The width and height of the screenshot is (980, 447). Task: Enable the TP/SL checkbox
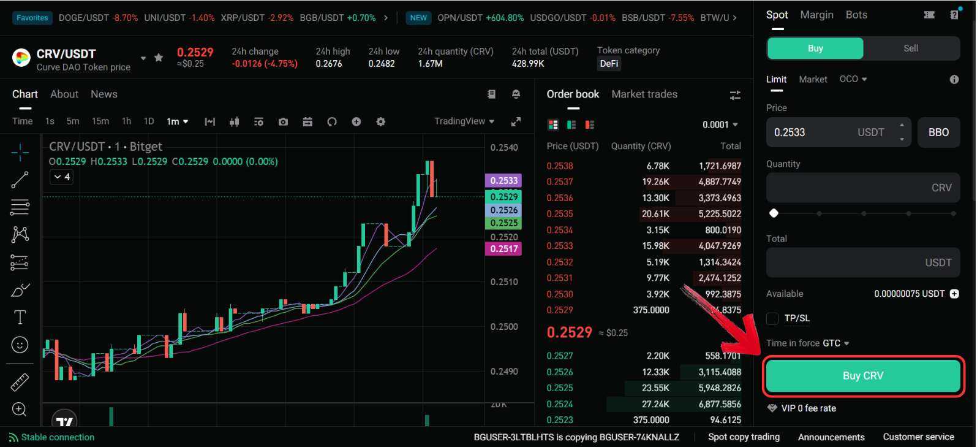(772, 318)
